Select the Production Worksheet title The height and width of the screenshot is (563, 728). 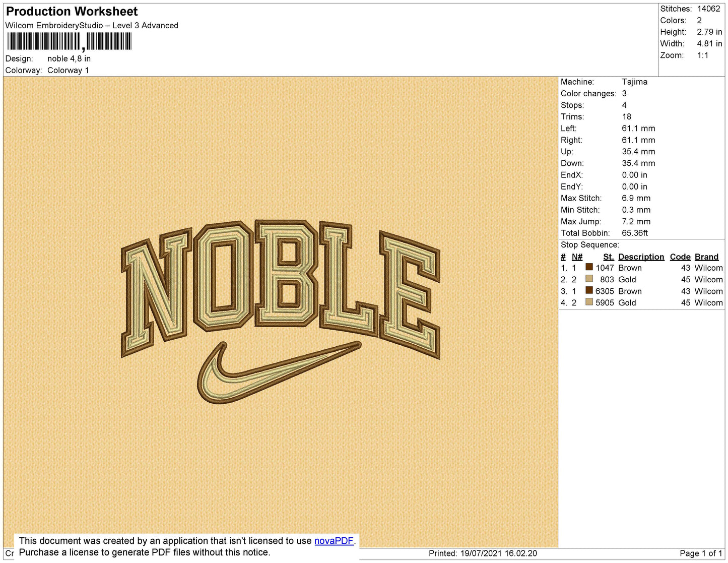click(x=72, y=11)
